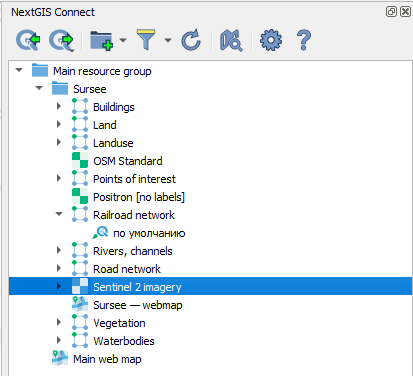Click the Rivers, channels layer icon
The image size is (413, 376).
click(80, 251)
